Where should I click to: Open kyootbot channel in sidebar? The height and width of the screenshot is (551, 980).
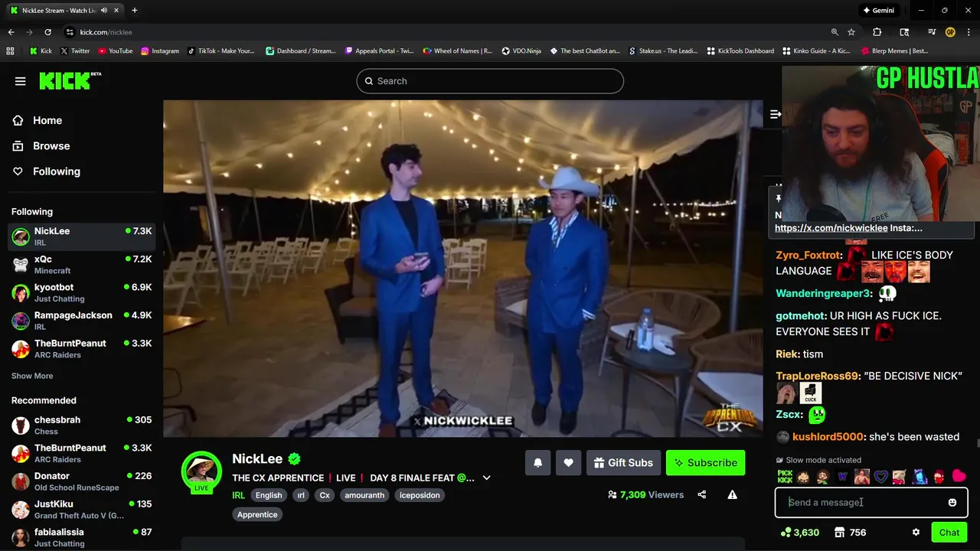[82, 293]
